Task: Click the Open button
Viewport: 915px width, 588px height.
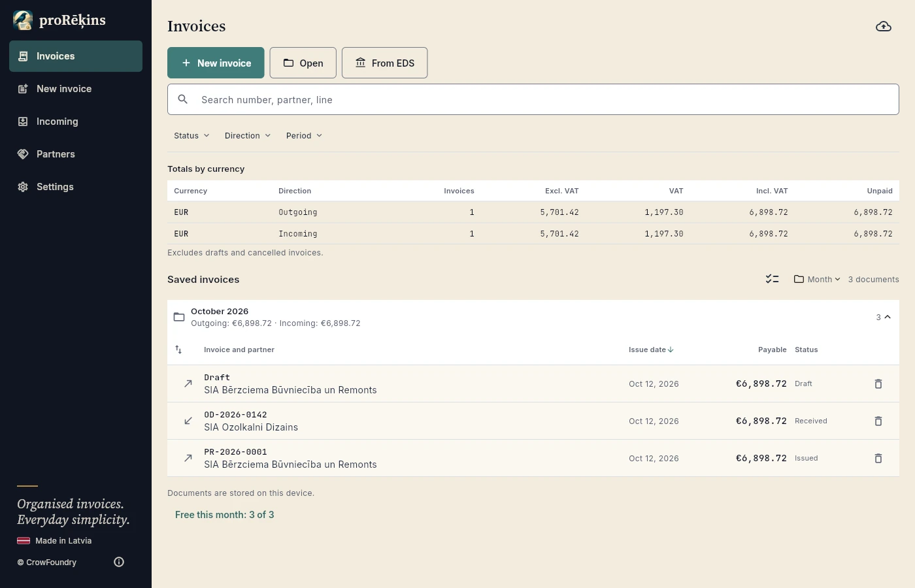Action: 303,63
